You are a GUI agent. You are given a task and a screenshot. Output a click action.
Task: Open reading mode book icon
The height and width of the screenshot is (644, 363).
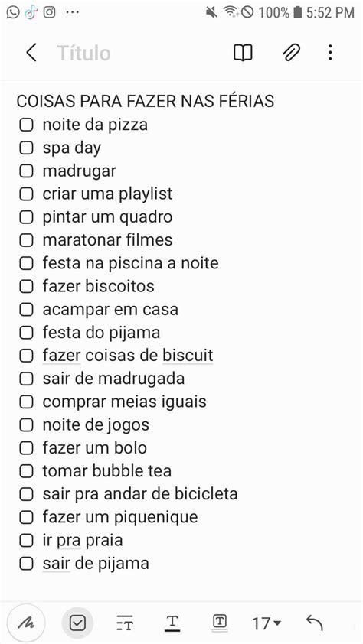243,53
